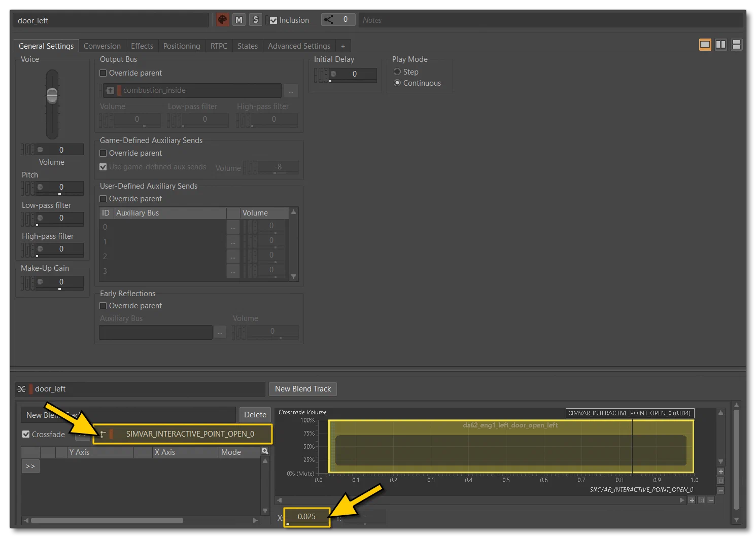Screen dimensions: 756x538
Task: Reset vertical zoom on crossfade graph
Action: coord(720,481)
